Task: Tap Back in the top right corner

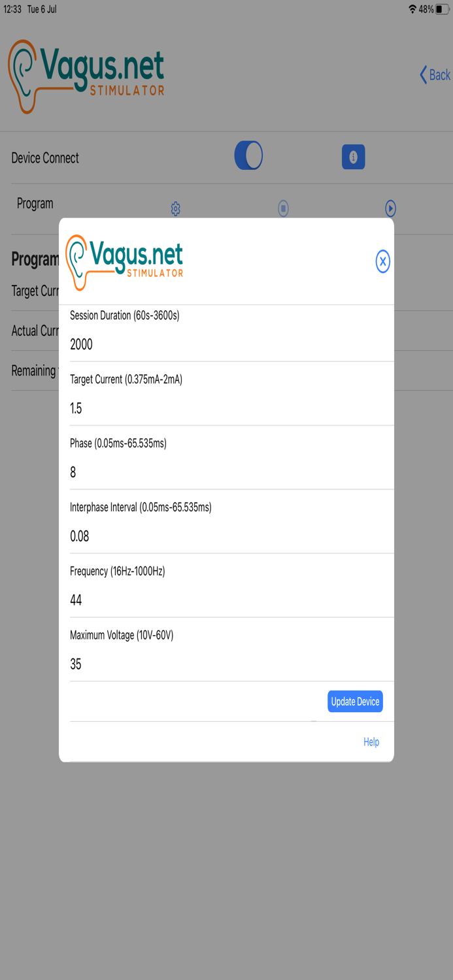Action: pos(434,75)
